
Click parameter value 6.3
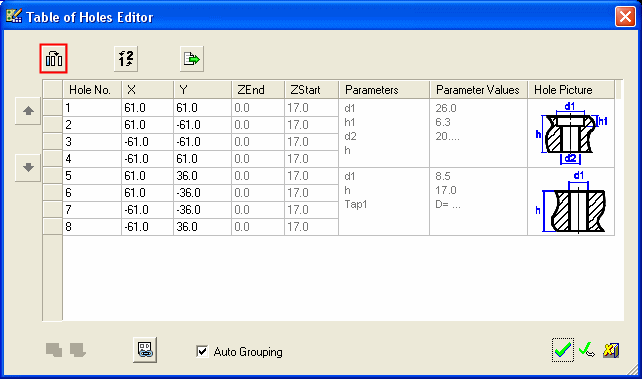coord(443,122)
